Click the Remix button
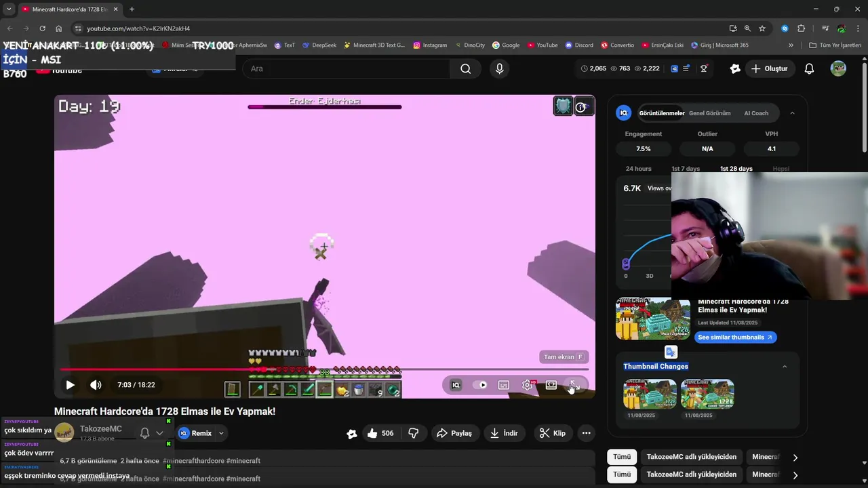The image size is (868, 488). 195,433
